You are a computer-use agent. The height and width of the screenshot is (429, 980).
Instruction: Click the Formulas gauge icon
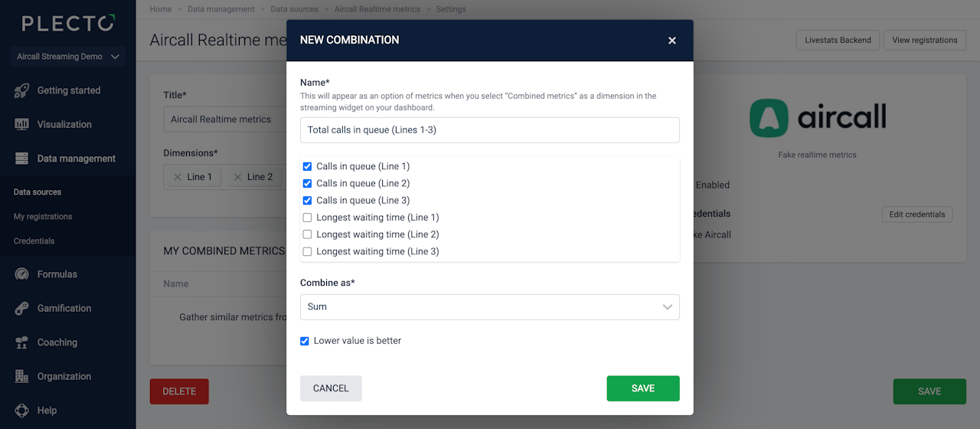pos(21,274)
